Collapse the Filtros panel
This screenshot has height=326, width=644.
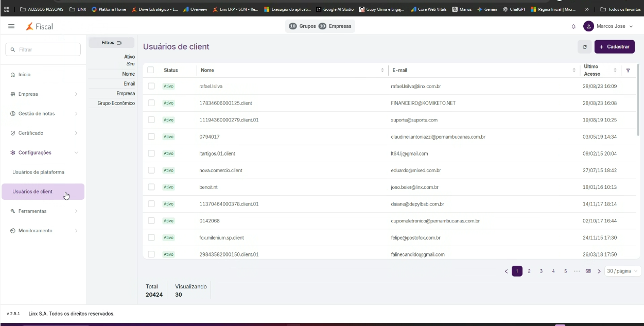(x=112, y=43)
